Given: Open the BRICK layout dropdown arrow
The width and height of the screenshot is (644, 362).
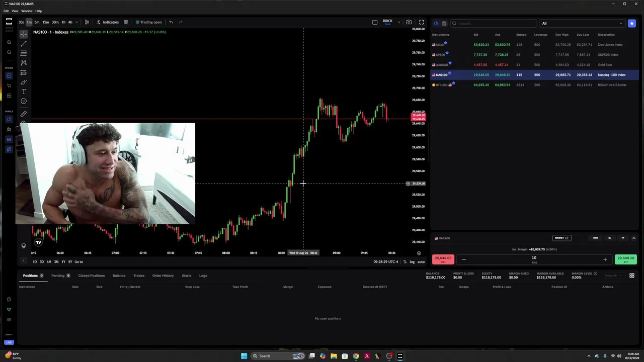Looking at the screenshot, I should click(x=399, y=22).
